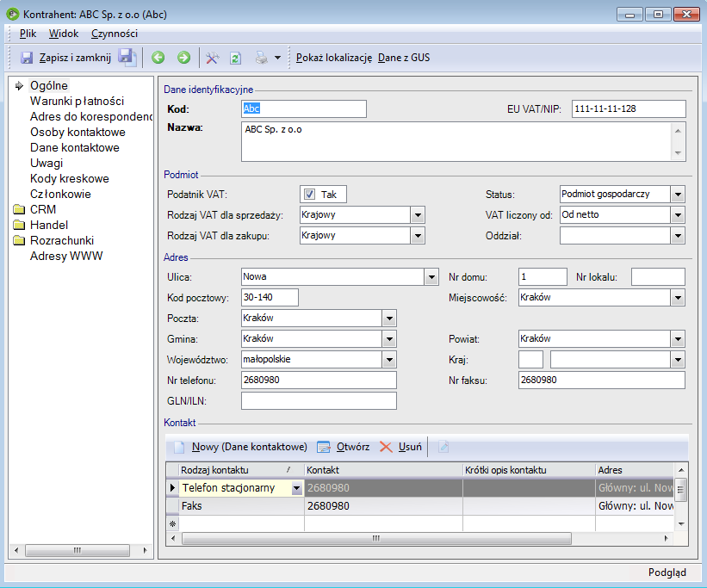Click the CRM folder icon

[19, 209]
